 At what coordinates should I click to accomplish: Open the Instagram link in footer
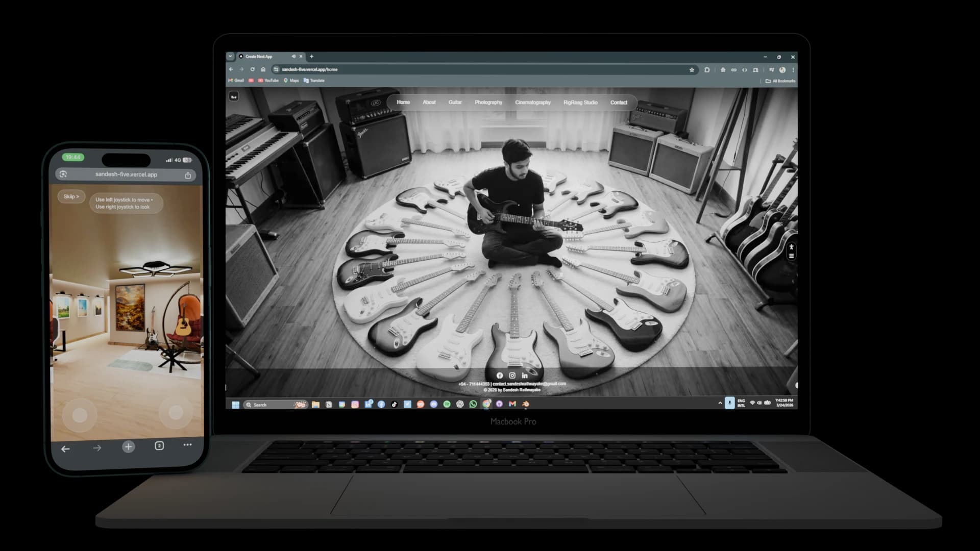512,375
